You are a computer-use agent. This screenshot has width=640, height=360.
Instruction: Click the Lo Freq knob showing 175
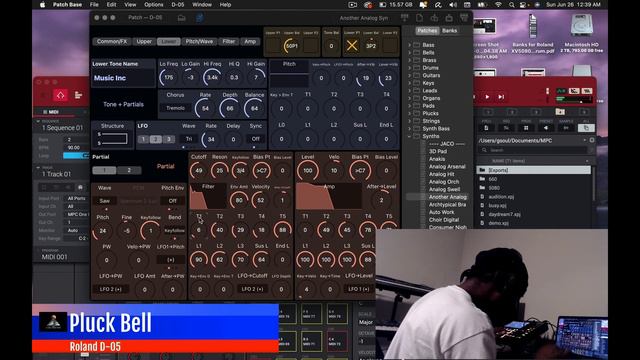(169, 78)
